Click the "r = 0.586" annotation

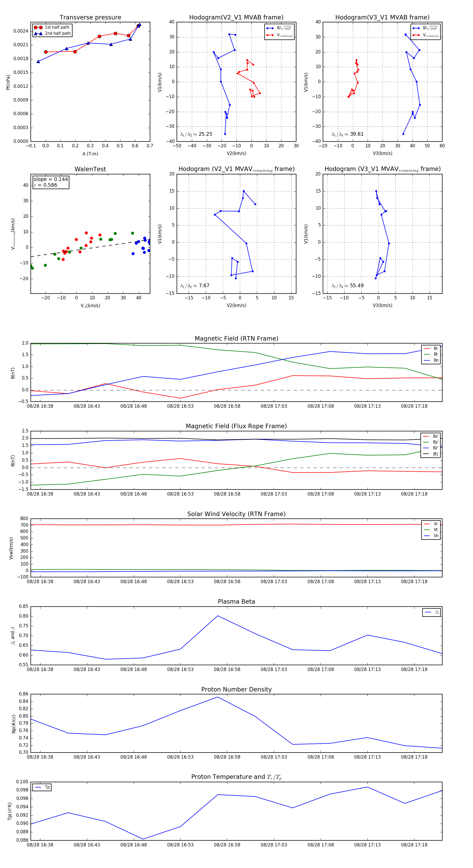click(x=45, y=185)
